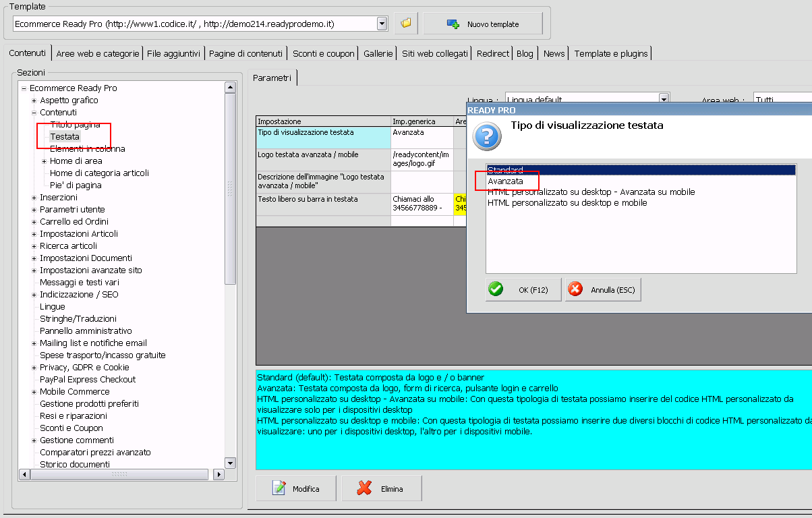Viewport: 812px width, 518px height.
Task: Click the /readycontent/images/logo.gif cell
Action: click(422, 160)
